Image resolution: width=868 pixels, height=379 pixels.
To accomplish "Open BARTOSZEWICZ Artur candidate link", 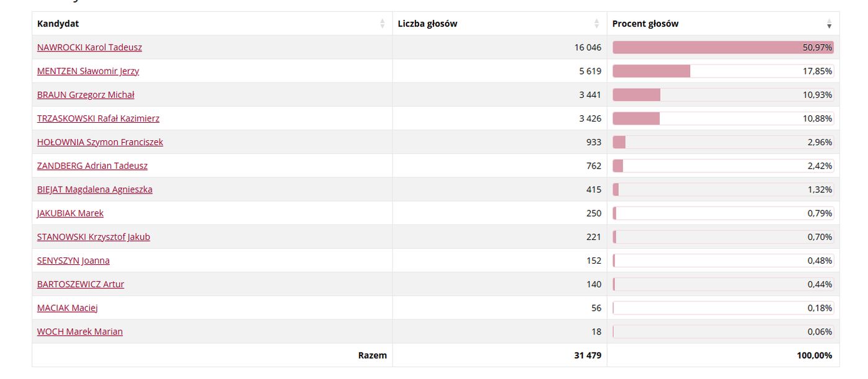I will [x=81, y=284].
